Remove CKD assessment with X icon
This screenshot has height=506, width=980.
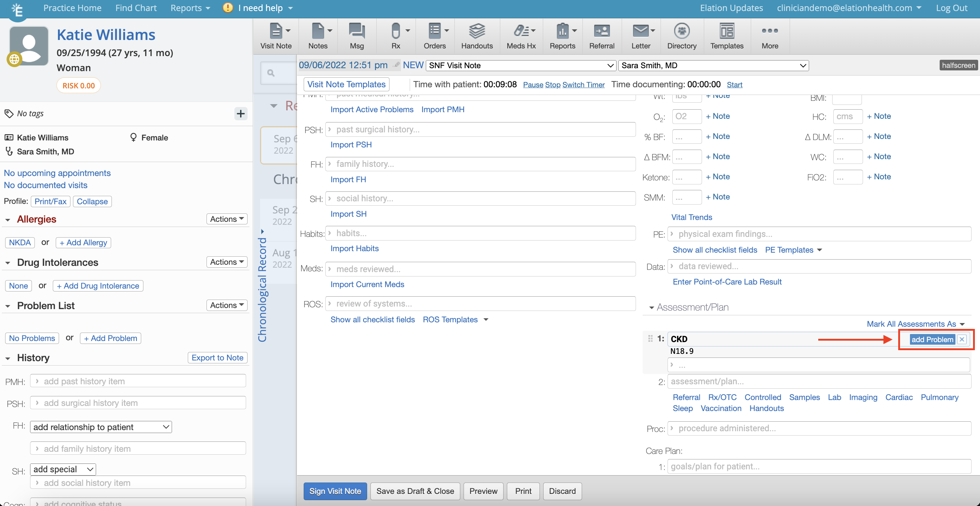click(962, 340)
